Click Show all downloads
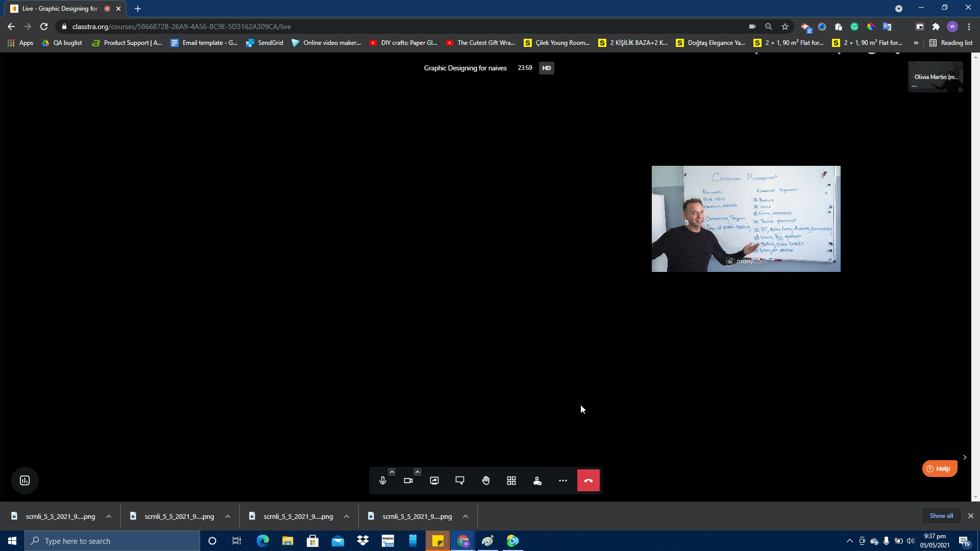The image size is (980, 551). (x=941, y=516)
